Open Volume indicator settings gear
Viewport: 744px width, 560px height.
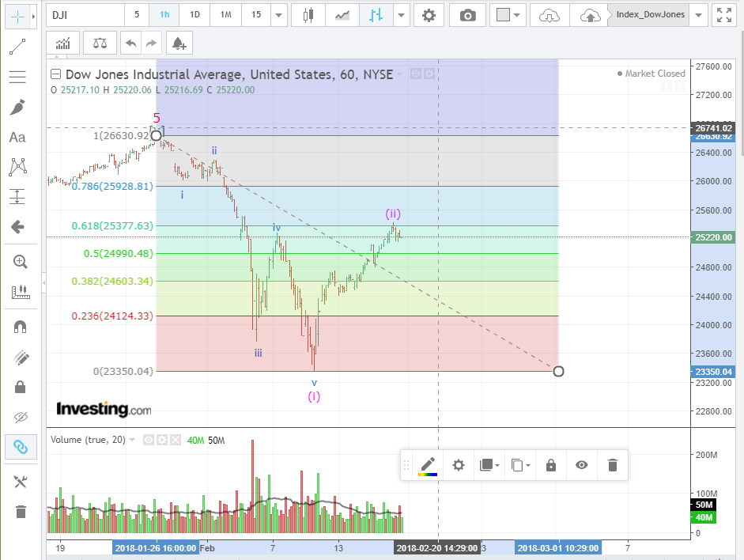coord(162,441)
